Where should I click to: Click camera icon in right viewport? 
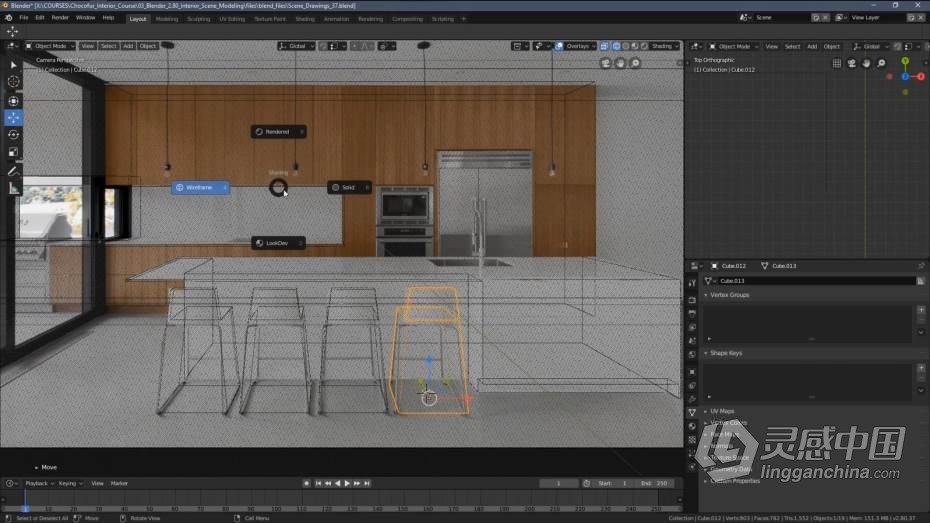pyautogui.click(x=851, y=63)
